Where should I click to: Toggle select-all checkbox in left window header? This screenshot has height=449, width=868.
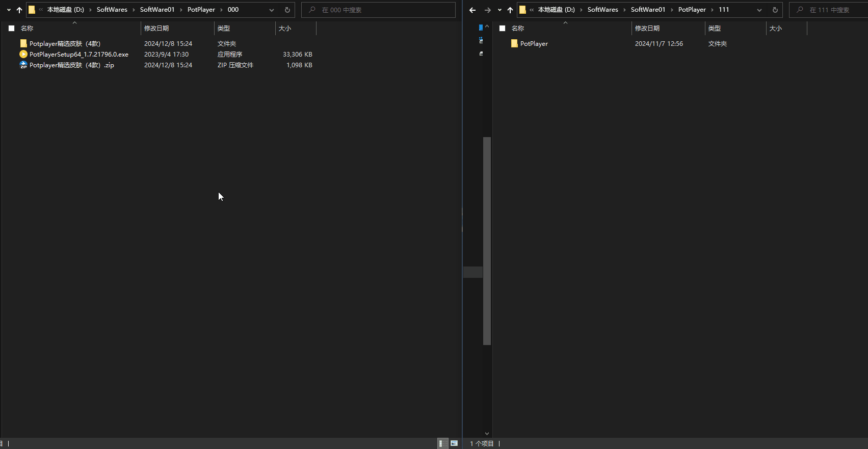[x=11, y=29]
